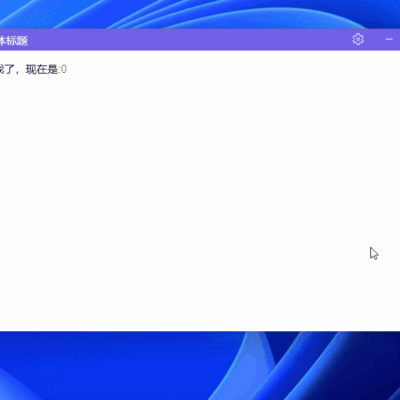The width and height of the screenshot is (400, 400).
Task: Click the text 现在是 in the content
Action: point(42,69)
